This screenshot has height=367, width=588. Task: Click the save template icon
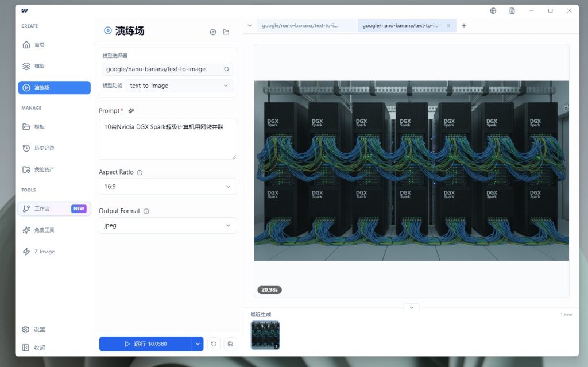coord(230,343)
